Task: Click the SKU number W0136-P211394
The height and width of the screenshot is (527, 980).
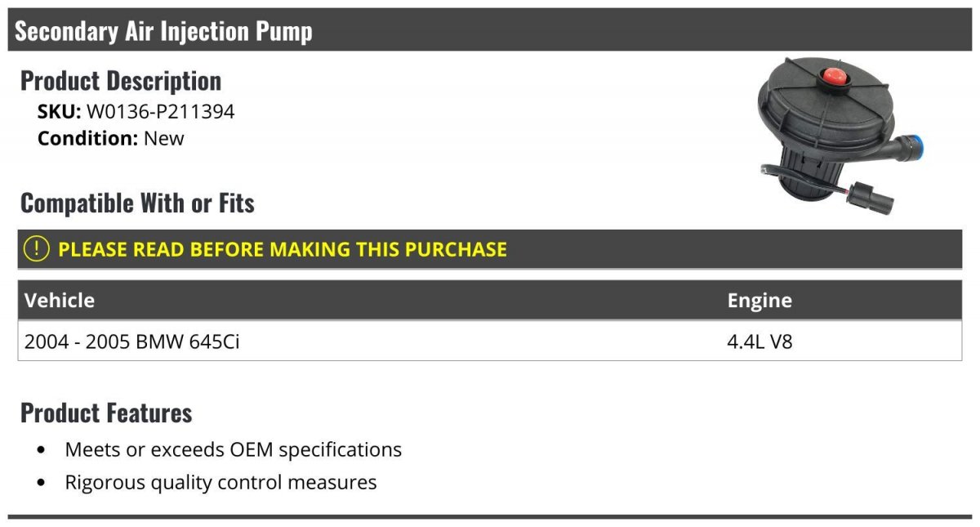Action: (x=160, y=112)
